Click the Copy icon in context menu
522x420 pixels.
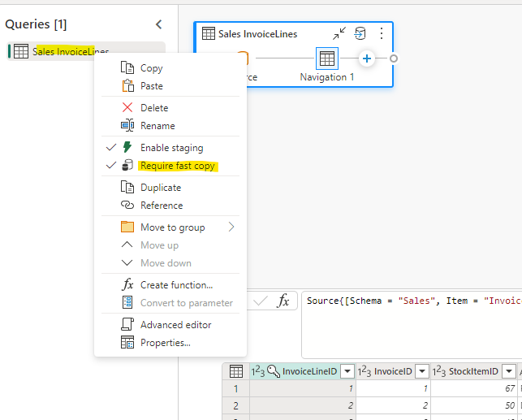pos(127,67)
